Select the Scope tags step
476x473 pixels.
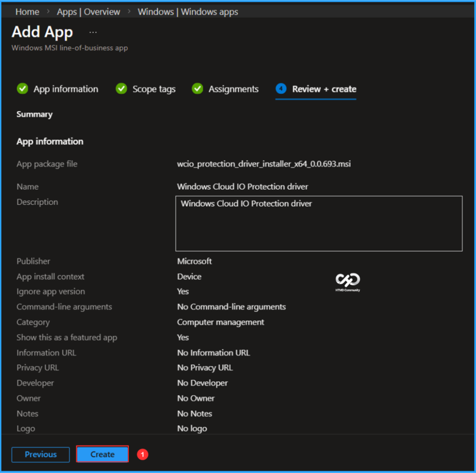click(x=153, y=89)
